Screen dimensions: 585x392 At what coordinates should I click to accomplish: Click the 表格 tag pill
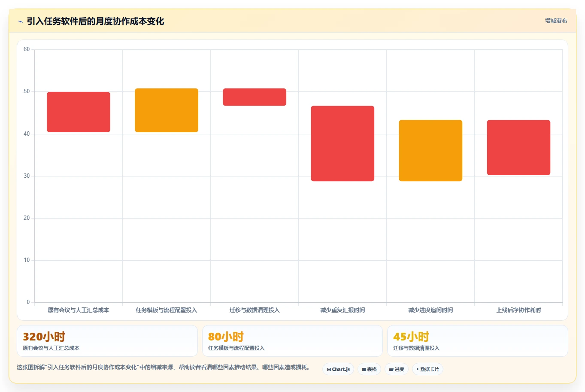coord(369,369)
